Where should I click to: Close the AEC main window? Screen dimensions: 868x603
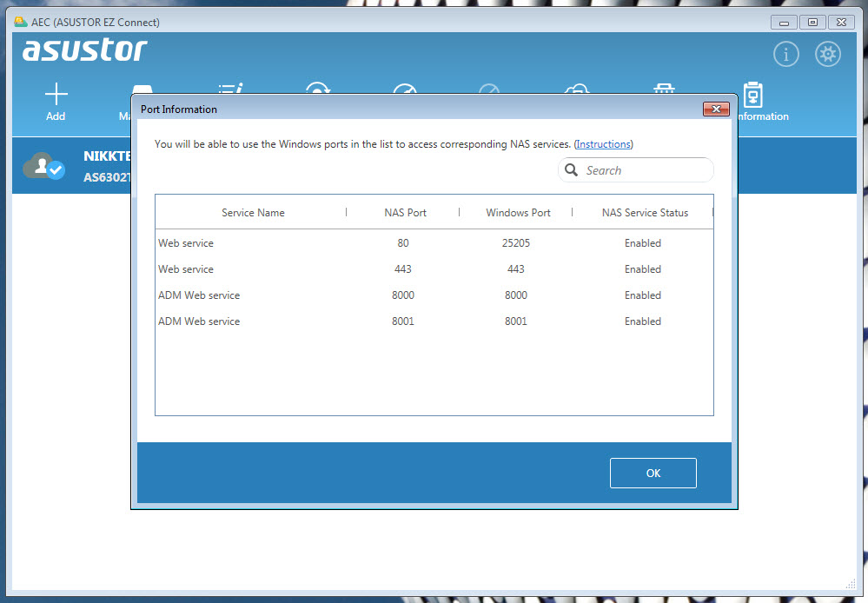(x=841, y=23)
